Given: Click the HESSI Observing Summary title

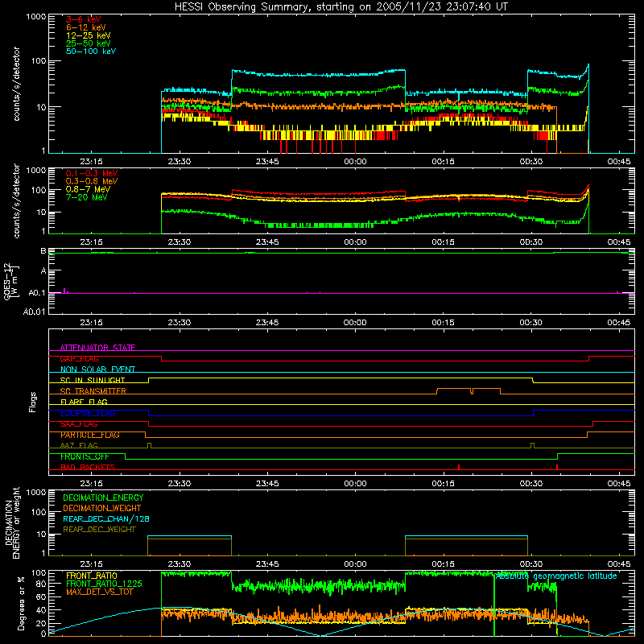Looking at the screenshot, I should click(341, 7).
